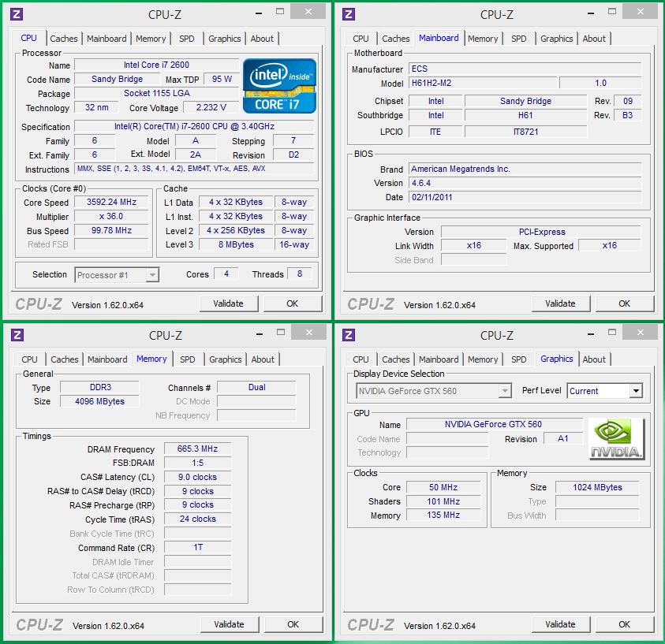Click the CPU-Z title icon of the GPU window
665x644 pixels.
coord(349,335)
